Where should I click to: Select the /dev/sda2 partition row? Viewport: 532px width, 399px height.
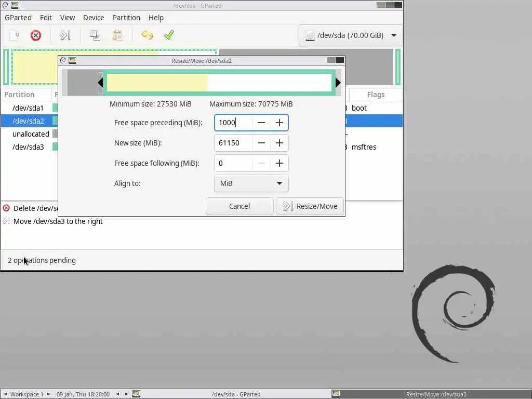tap(202, 121)
